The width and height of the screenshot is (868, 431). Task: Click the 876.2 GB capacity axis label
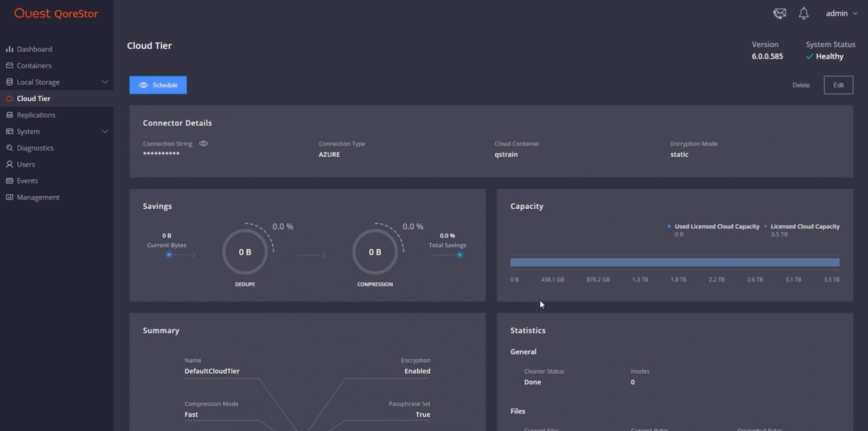[598, 280]
